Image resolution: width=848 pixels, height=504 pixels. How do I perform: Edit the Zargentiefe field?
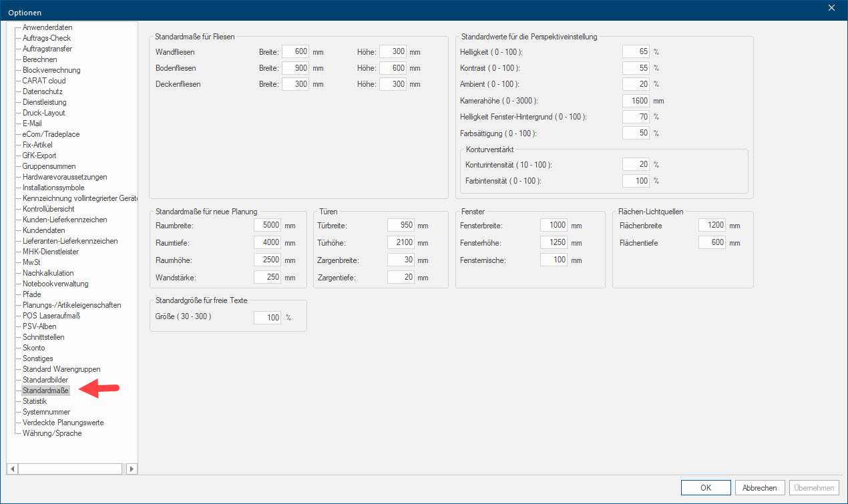click(401, 278)
